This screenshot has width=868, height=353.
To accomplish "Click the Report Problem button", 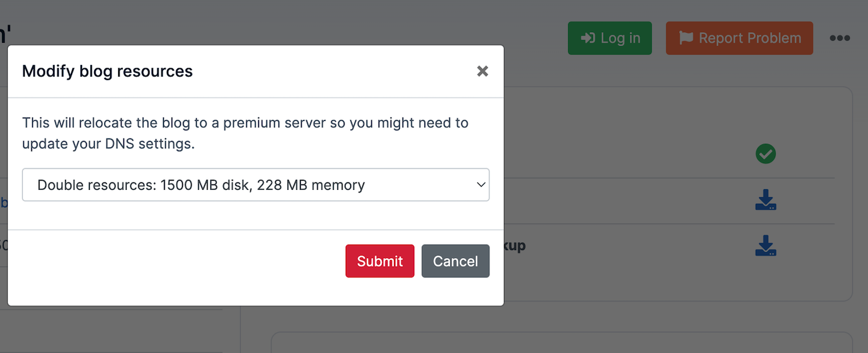I will click(x=739, y=38).
